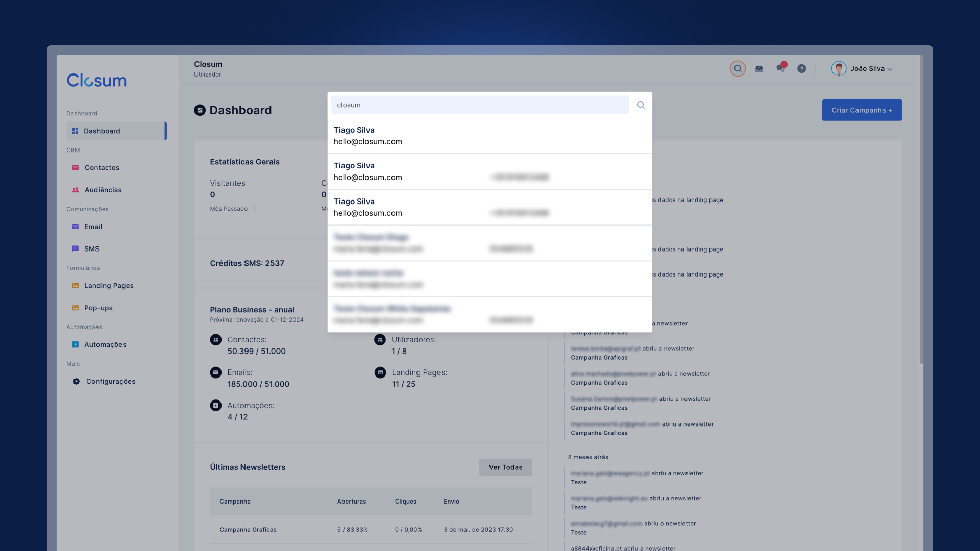This screenshot has width=980, height=551.
Task: Click the Dashboard heading icon
Action: point(200,110)
